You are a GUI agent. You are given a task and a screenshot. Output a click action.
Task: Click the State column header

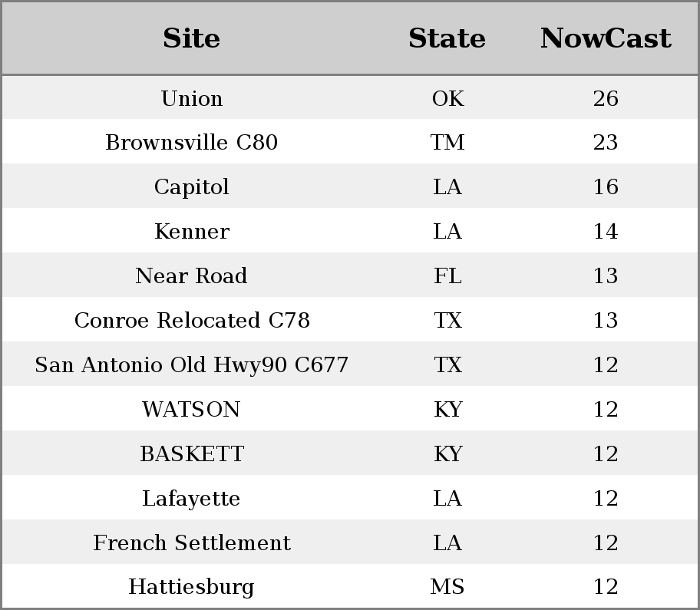pyautogui.click(x=447, y=38)
